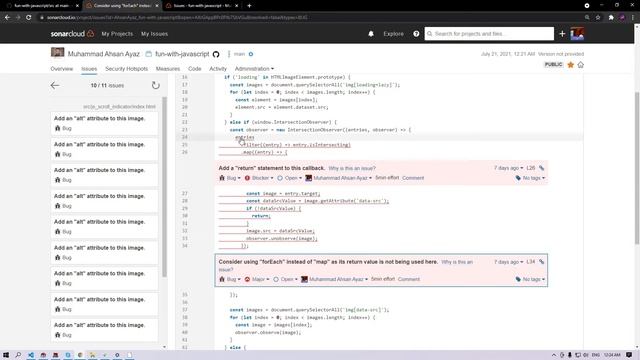This screenshot has width=640, height=360.
Task: Click the issues list vertical scrollbar
Action: (x=164, y=188)
